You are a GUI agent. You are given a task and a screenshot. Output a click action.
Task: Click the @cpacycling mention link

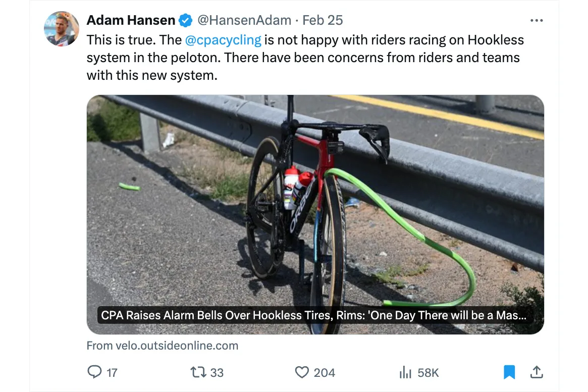coord(223,40)
